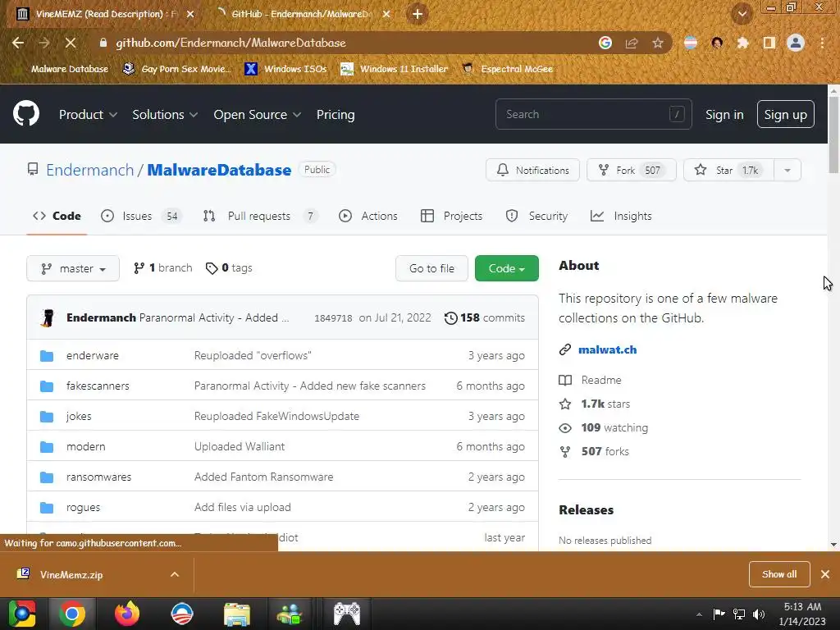This screenshot has width=840, height=630.
Task: Click the Notifications bell button
Action: click(x=532, y=170)
